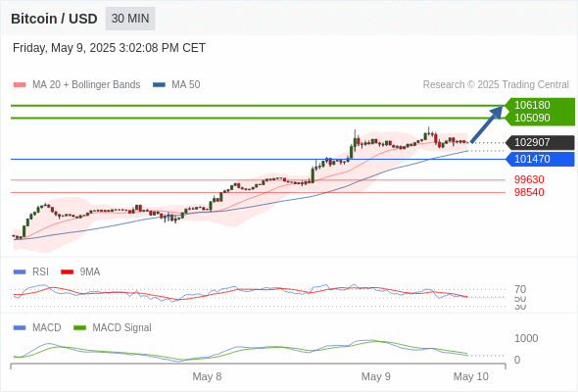The height and width of the screenshot is (392, 578).
Task: Click the Research Trading Central copyright text
Action: (x=496, y=85)
